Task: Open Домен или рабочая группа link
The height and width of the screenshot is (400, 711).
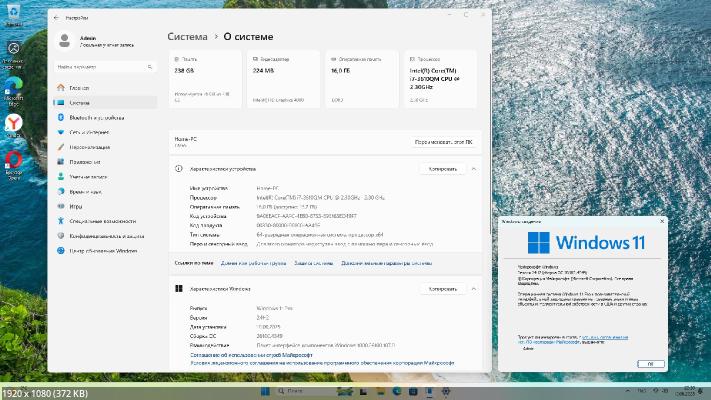Action: [x=253, y=263]
